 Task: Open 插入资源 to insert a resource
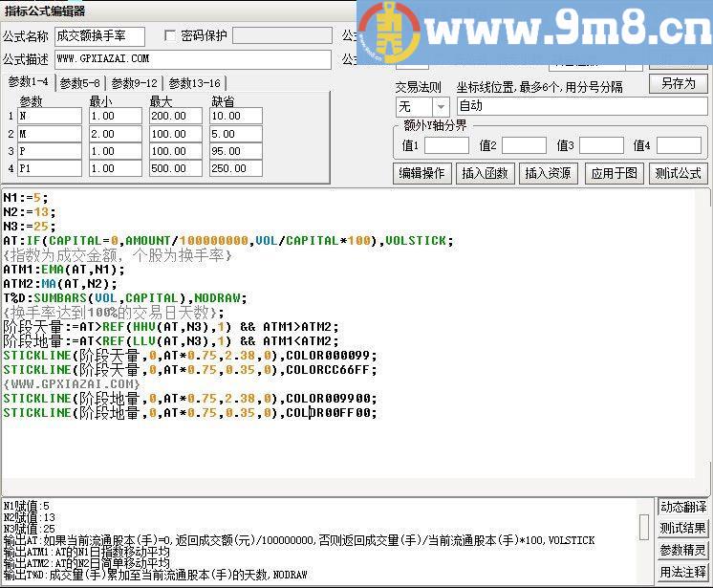tap(548, 173)
